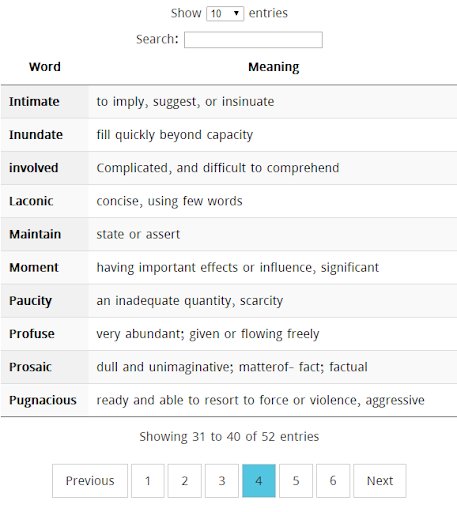Click the Pugnacious word cell

point(45,400)
